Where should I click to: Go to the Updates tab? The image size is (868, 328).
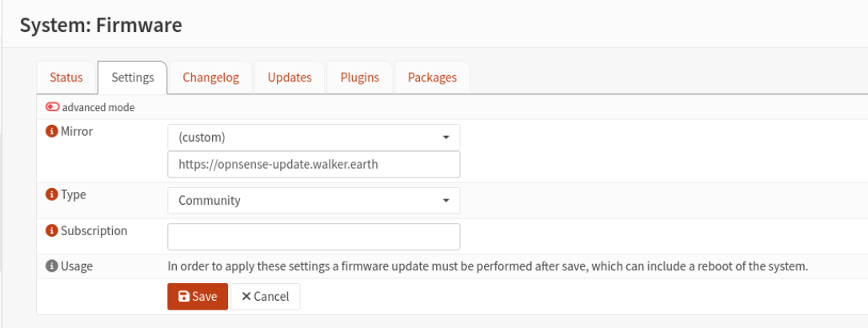290,78
